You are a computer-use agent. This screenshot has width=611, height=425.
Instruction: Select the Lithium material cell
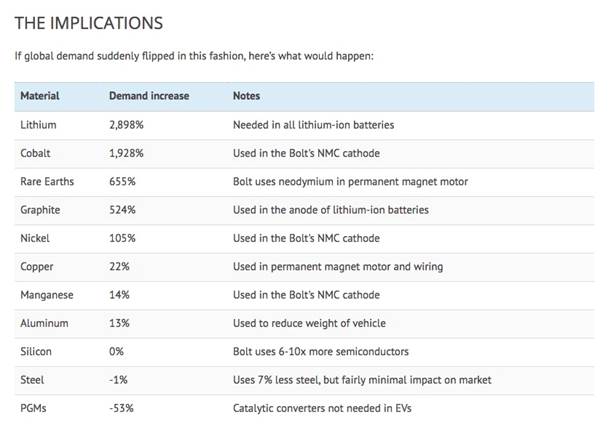[38, 124]
